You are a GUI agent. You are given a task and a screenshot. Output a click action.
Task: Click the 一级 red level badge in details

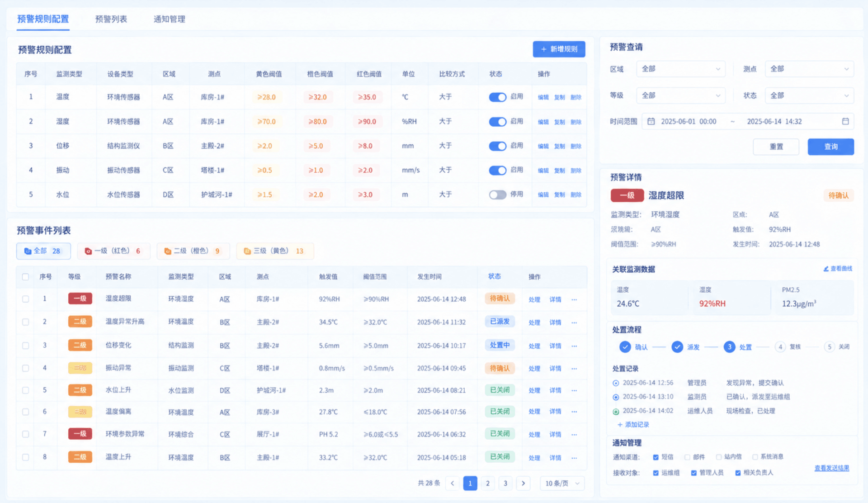click(x=627, y=195)
